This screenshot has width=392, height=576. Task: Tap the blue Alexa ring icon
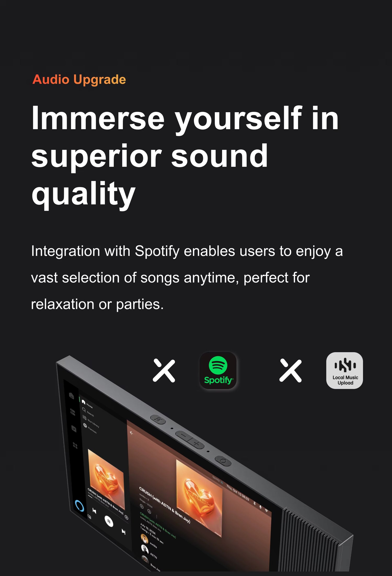pos(79,506)
